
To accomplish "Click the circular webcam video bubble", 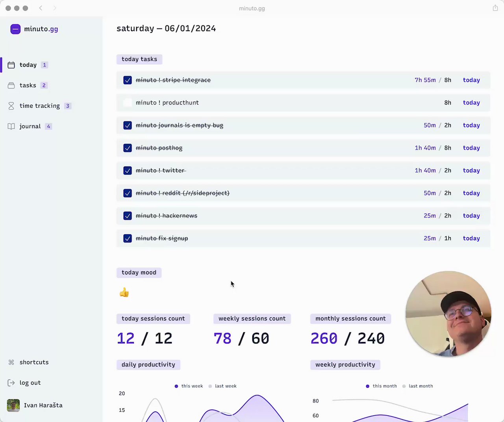I will [x=448, y=314].
